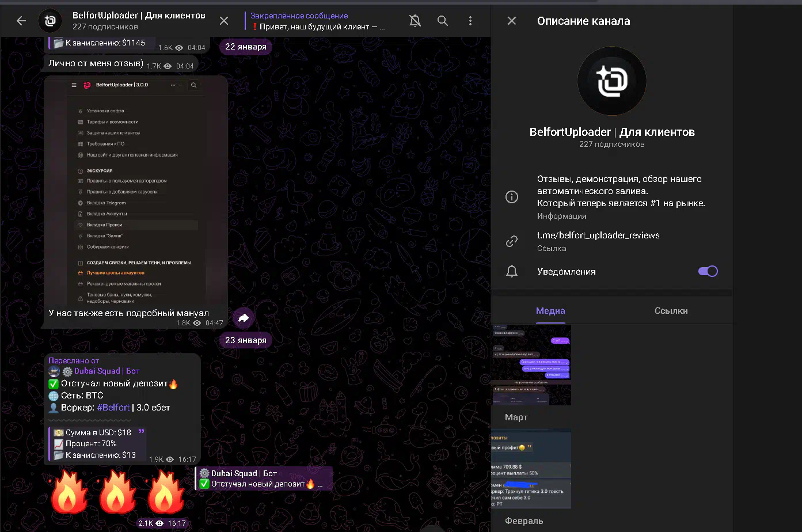Click the 23 января date badge
Image resolution: width=802 pixels, height=532 pixels.
point(245,340)
